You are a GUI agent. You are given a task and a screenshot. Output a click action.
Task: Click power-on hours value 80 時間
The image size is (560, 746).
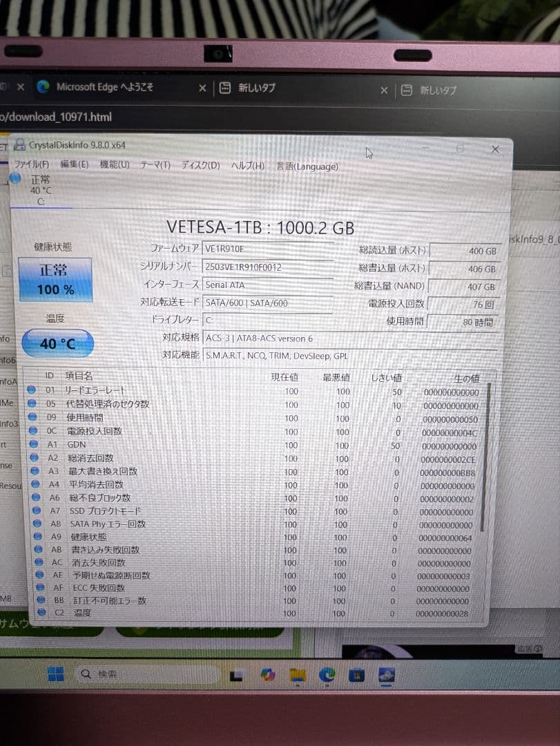pyautogui.click(x=463, y=322)
